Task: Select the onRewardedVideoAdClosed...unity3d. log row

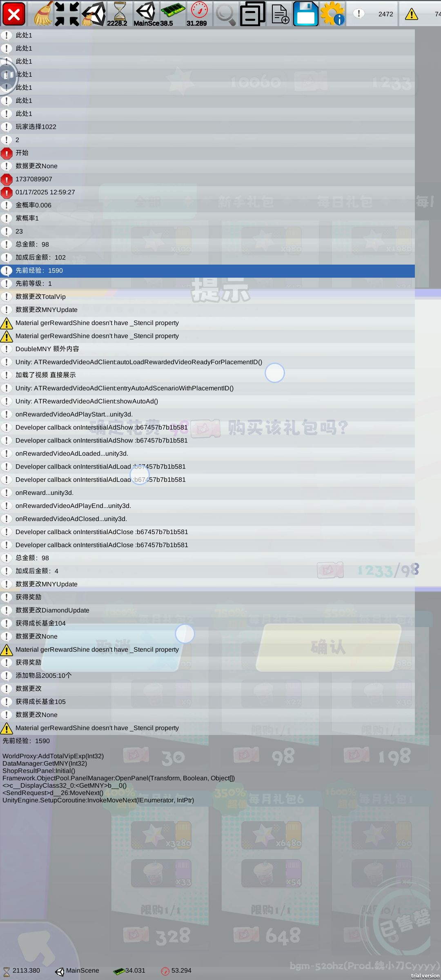Action: coord(207,519)
